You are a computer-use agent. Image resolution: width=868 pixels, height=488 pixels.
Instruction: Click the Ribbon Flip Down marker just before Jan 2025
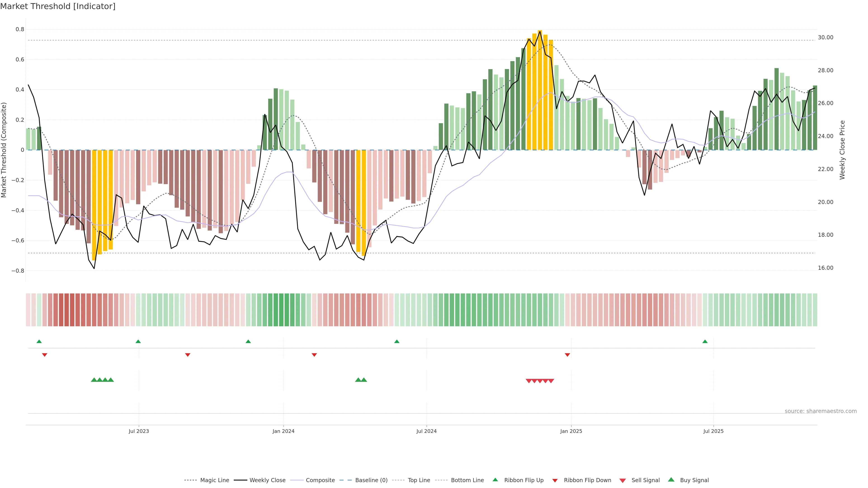pyautogui.click(x=567, y=355)
